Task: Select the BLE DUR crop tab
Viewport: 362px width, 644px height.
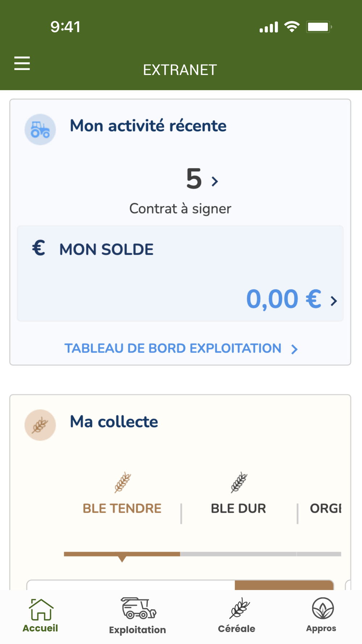Action: [x=238, y=509]
